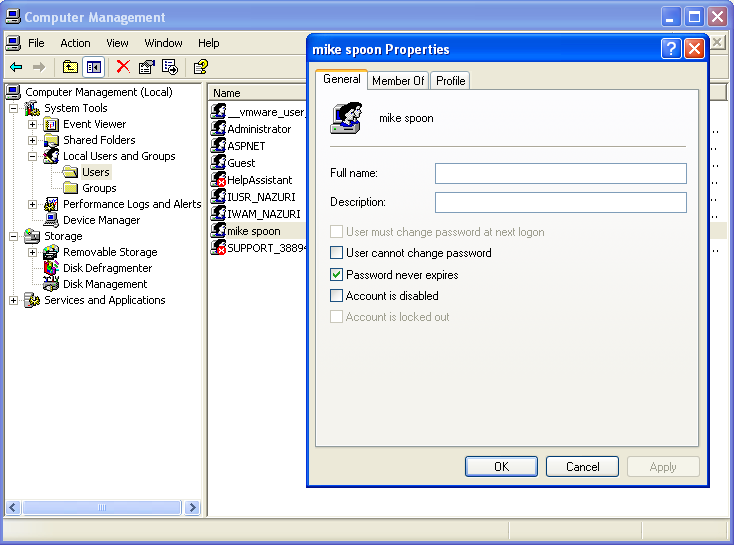Select the General tab

tap(342, 79)
